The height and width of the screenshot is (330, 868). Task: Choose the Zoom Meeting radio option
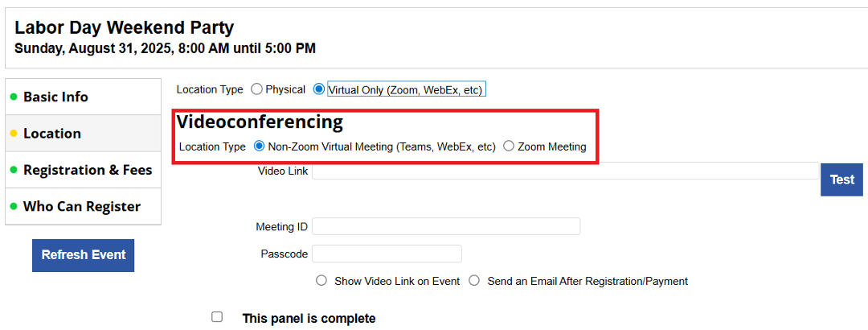point(509,146)
